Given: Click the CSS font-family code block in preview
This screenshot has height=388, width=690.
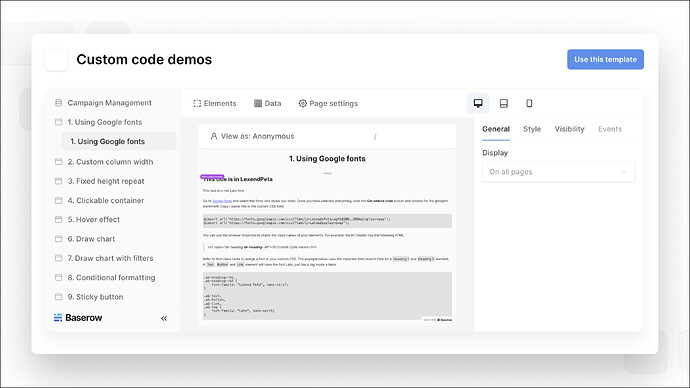Looking at the screenshot, I should (x=327, y=296).
